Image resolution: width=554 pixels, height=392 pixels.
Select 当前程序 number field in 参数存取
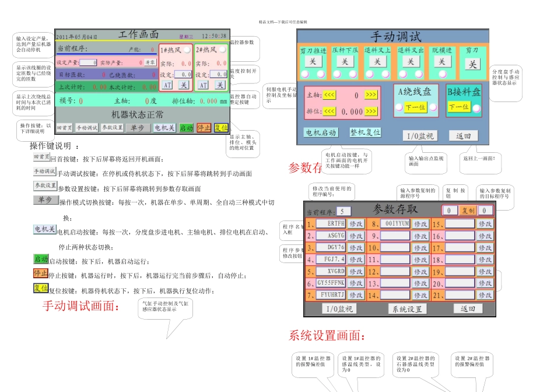click(x=343, y=212)
